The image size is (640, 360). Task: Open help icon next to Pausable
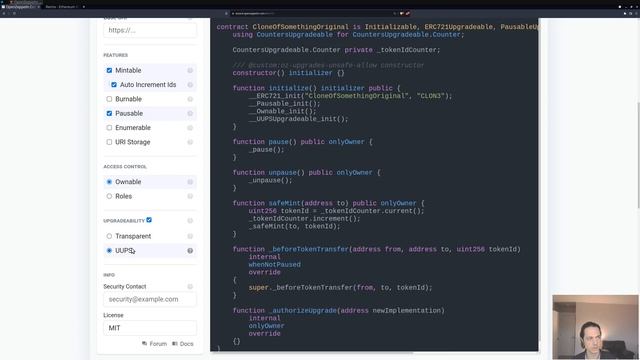(x=190, y=113)
